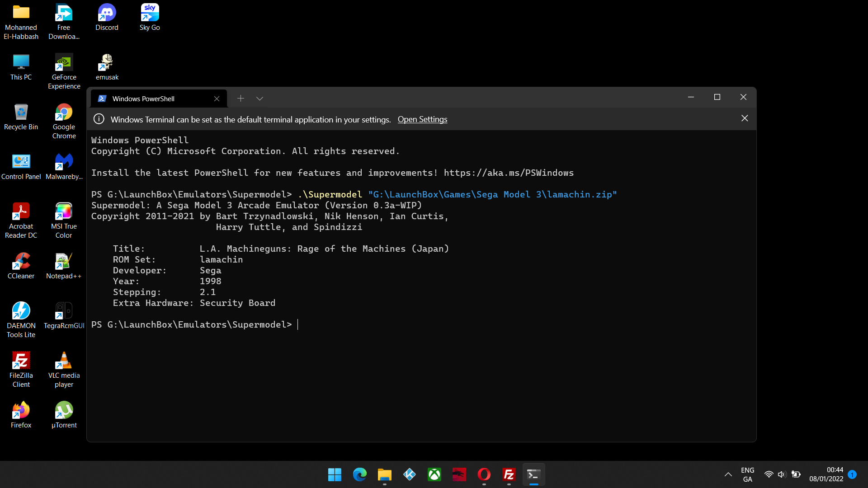
Task: Select the Recycle Bin icon
Action: pyautogui.click(x=21, y=117)
